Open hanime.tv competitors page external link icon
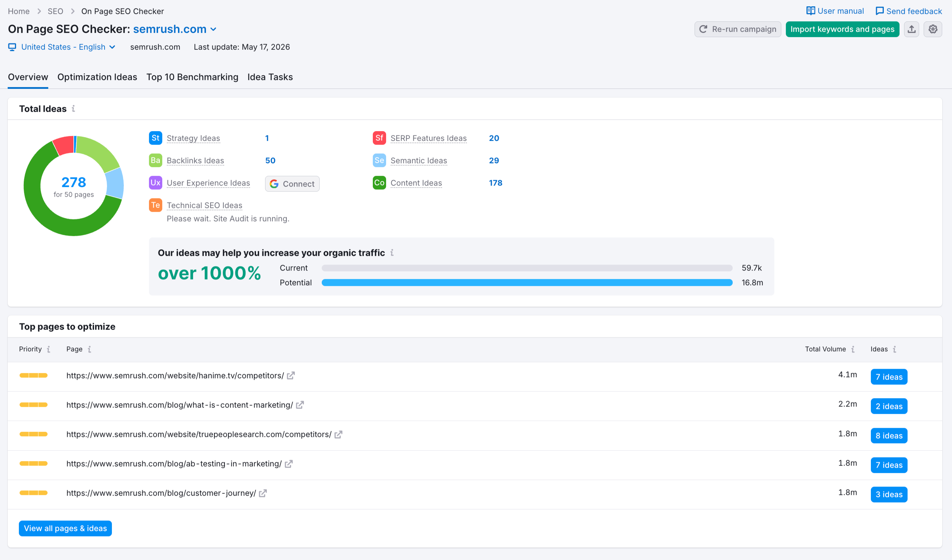The height and width of the screenshot is (560, 952). click(291, 376)
